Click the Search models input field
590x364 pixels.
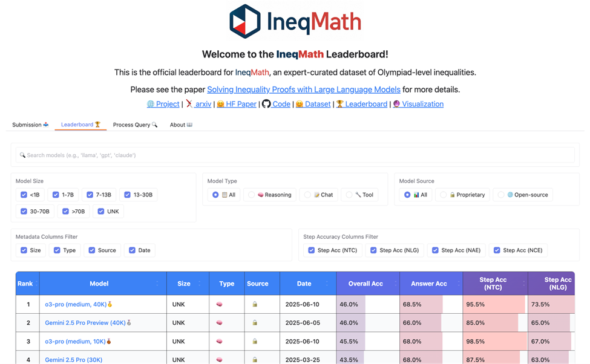295,155
